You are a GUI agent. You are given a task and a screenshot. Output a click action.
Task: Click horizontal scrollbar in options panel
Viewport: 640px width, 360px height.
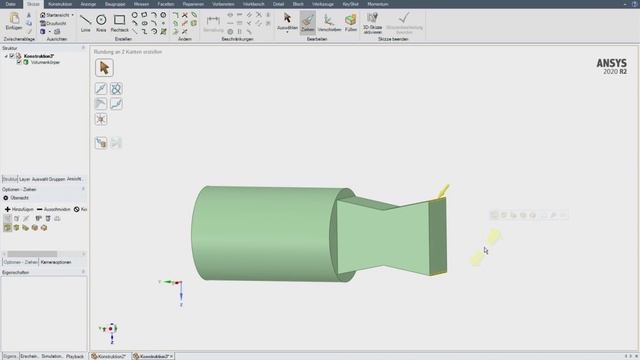pos(32,254)
